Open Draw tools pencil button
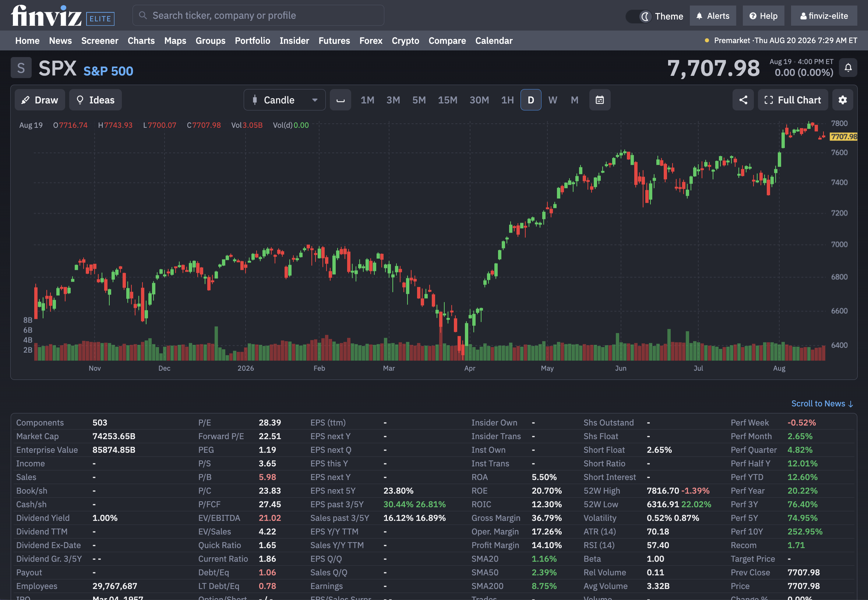The image size is (868, 600). 40,100
